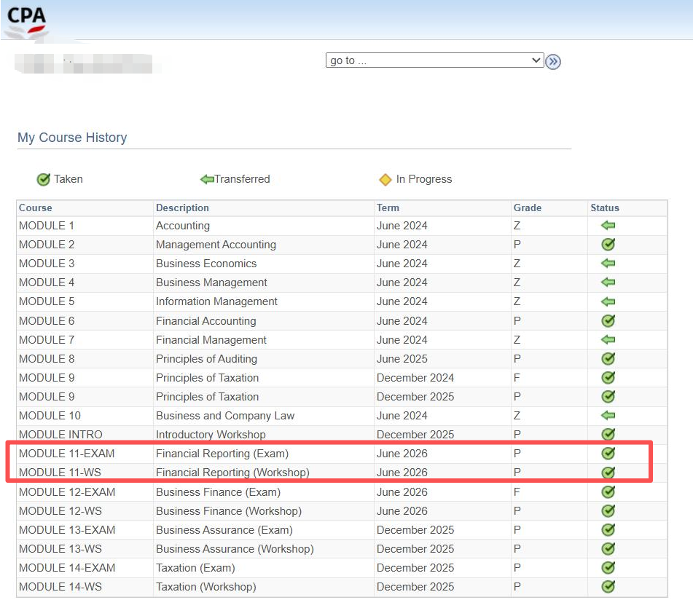Select the Information Management description cell

[264, 301]
